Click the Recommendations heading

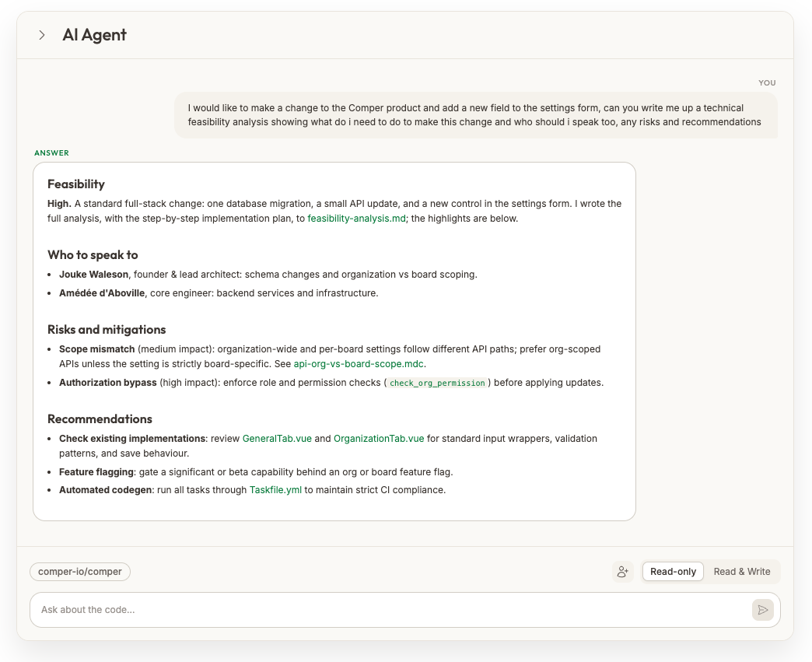click(x=100, y=419)
